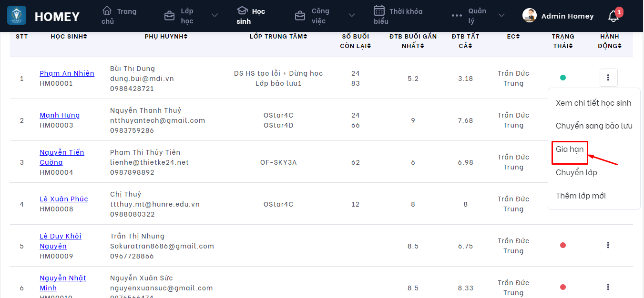Sort by Số buổi còn lại column
This screenshot has width=644, height=298.
coord(356,41)
